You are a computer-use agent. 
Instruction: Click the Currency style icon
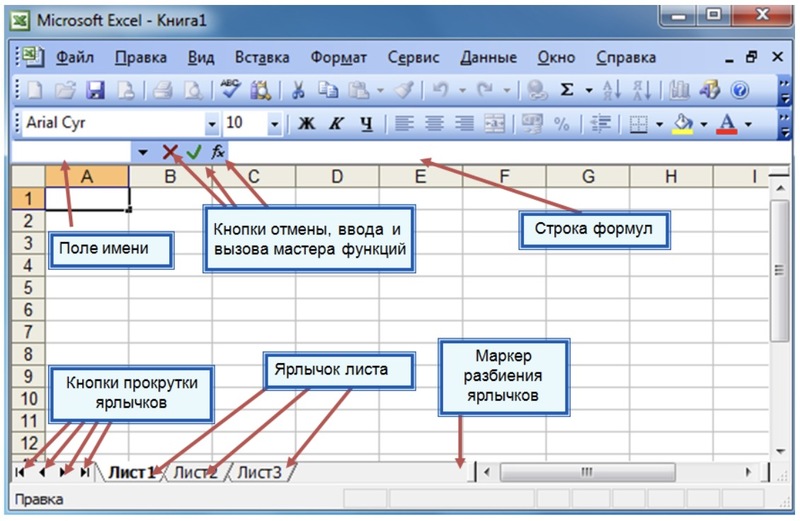[531, 123]
